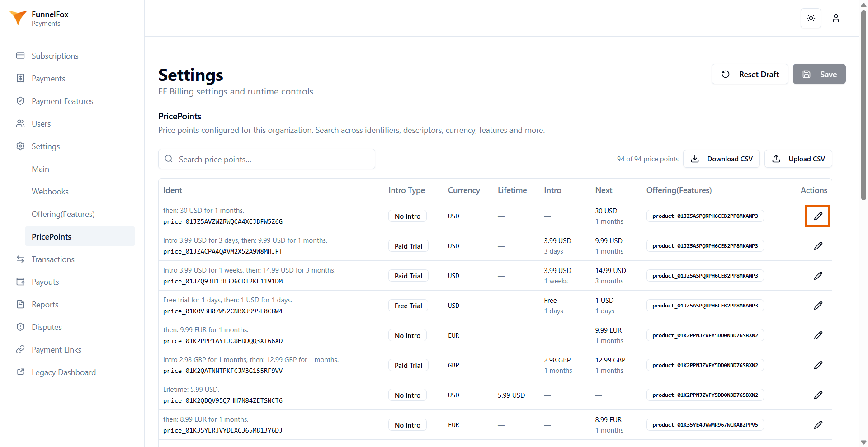The height and width of the screenshot is (447, 868).
Task: Click the Payouts wallet icon
Action: (20, 282)
